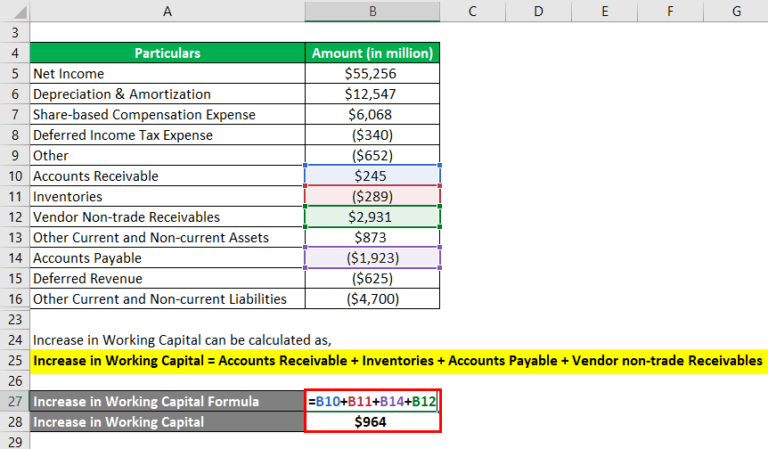768x449 pixels.
Task: Select row 23 header
Action: click(15, 319)
